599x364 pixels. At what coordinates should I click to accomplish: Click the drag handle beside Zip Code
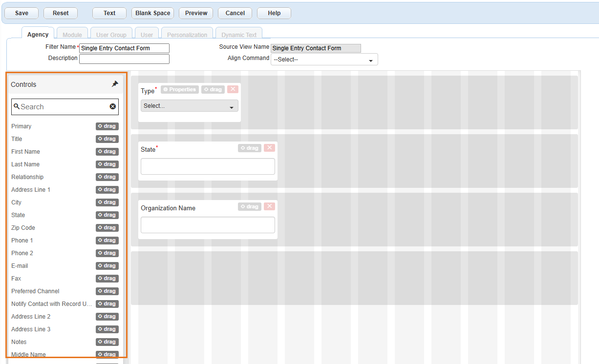(107, 228)
